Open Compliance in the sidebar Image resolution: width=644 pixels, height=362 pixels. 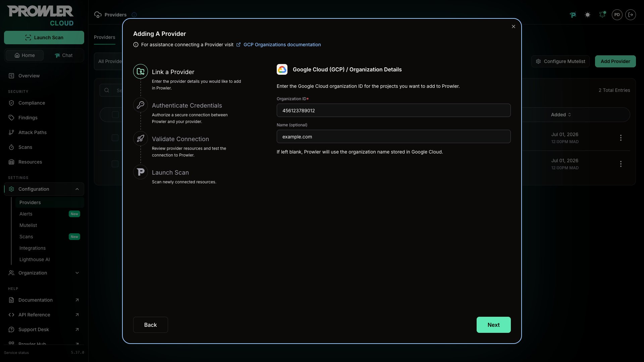click(x=44, y=103)
